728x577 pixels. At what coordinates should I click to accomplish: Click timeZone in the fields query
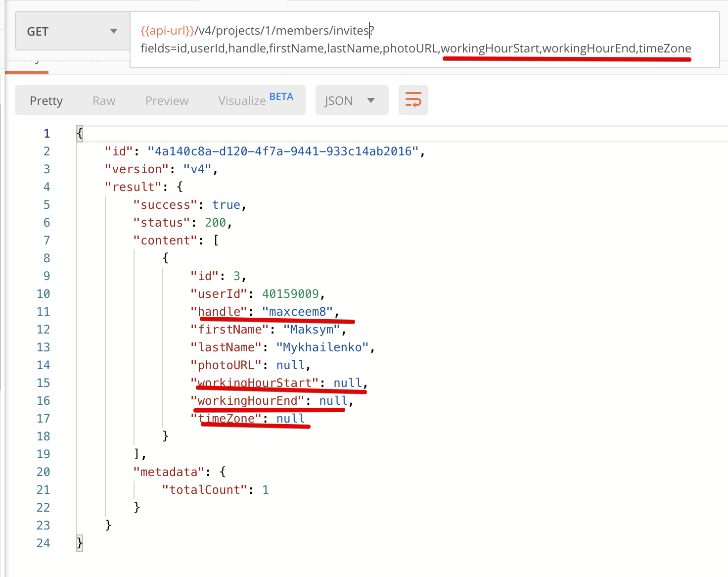[x=665, y=48]
